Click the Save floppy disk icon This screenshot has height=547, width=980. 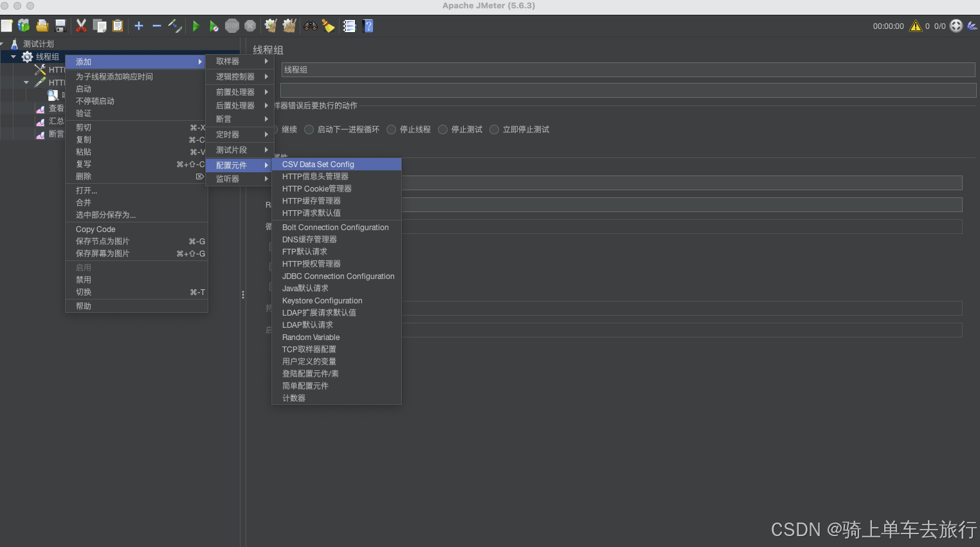coord(60,26)
